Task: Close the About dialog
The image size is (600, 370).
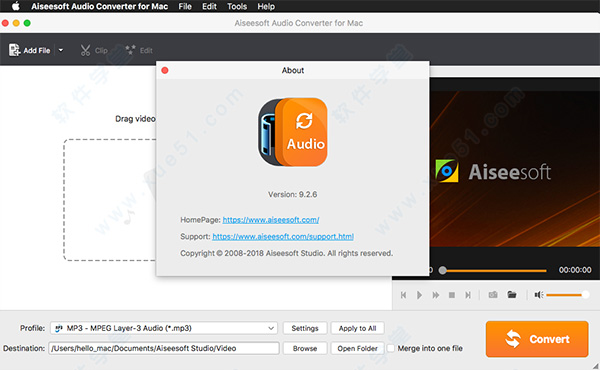Action: (x=165, y=70)
